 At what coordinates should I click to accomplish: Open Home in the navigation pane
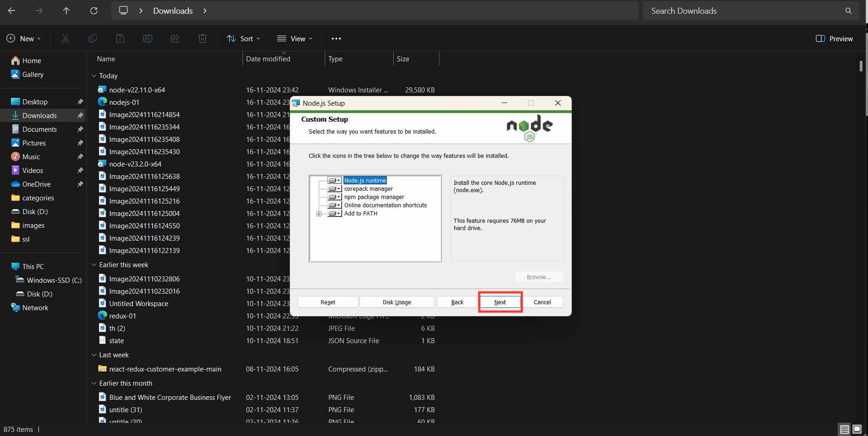(x=32, y=60)
